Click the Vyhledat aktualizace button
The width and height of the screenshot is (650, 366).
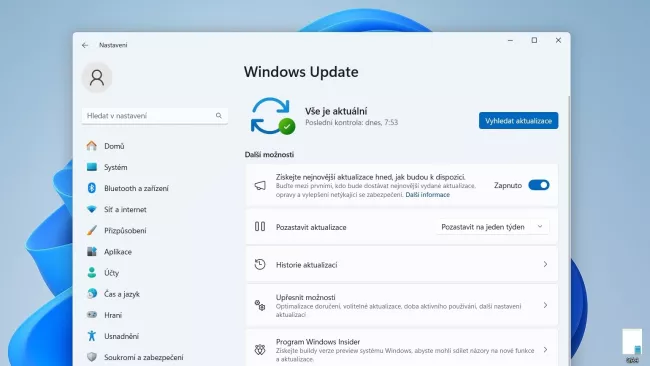coord(518,121)
